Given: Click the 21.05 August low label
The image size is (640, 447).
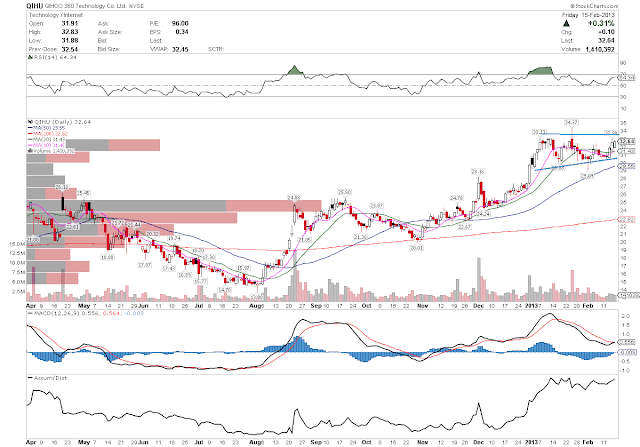Looking at the screenshot, I should pos(305,240).
